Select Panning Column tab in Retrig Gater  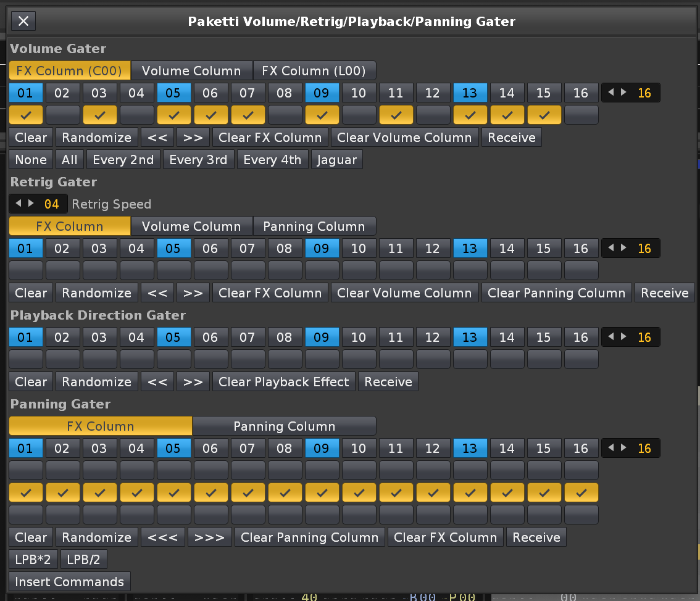point(314,226)
